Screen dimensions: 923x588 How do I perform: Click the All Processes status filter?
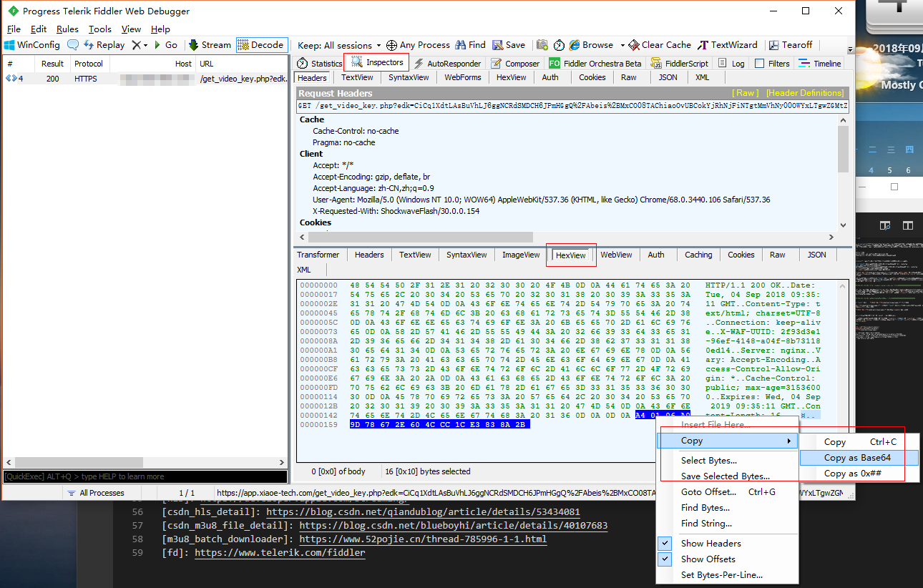[94, 492]
